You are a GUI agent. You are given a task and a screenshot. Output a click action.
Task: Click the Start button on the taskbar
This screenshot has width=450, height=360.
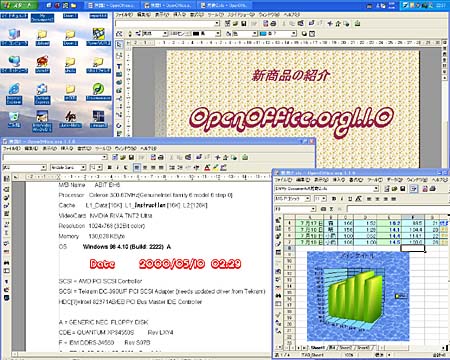(x=19, y=5)
